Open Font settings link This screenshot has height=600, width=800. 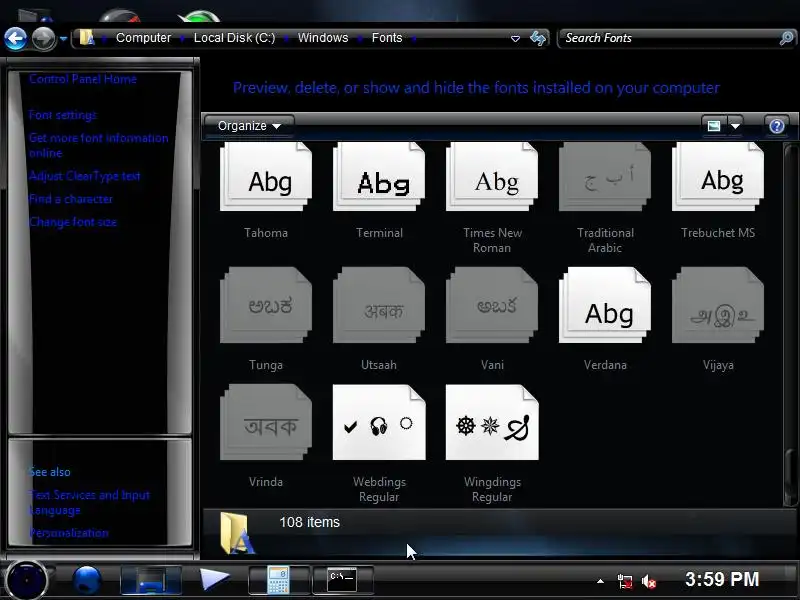(x=63, y=115)
